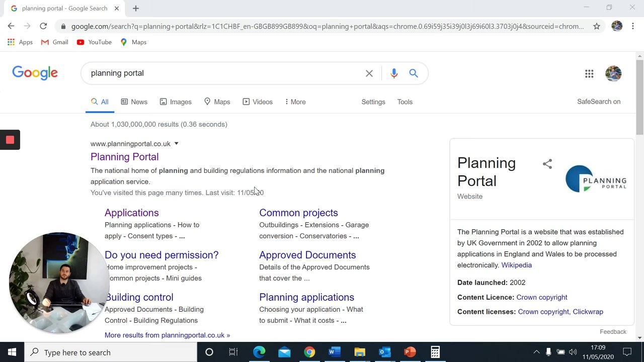Click Windows taskbar search box
The width and height of the screenshot is (644, 362).
point(111,352)
